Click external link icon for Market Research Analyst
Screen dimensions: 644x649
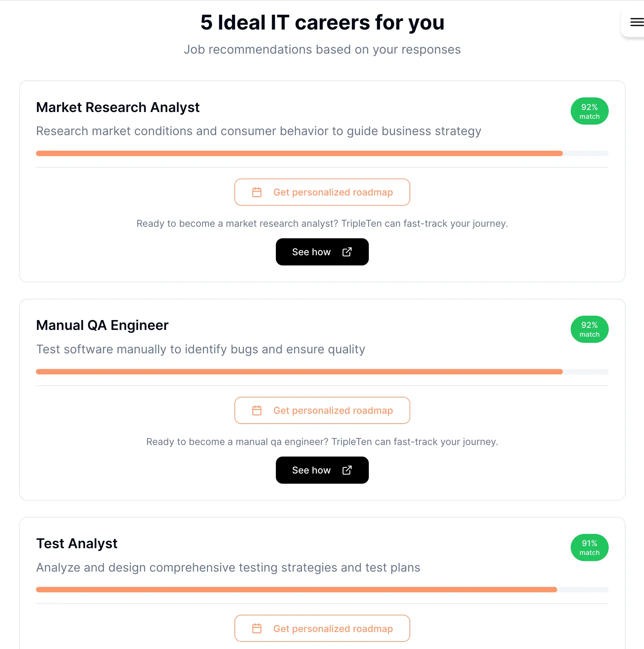[347, 252]
